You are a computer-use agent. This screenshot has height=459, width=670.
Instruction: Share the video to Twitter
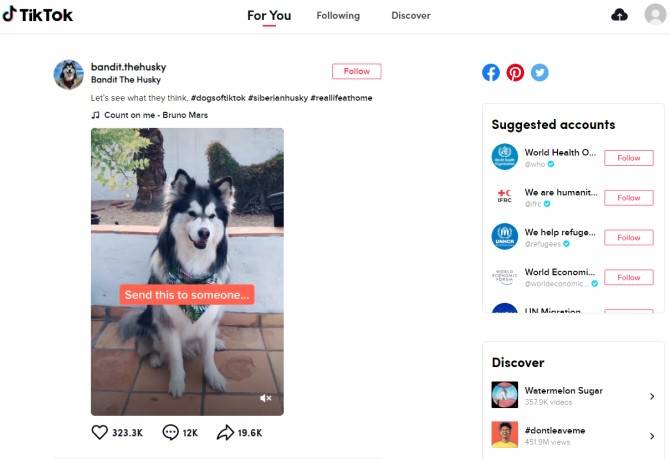click(539, 72)
